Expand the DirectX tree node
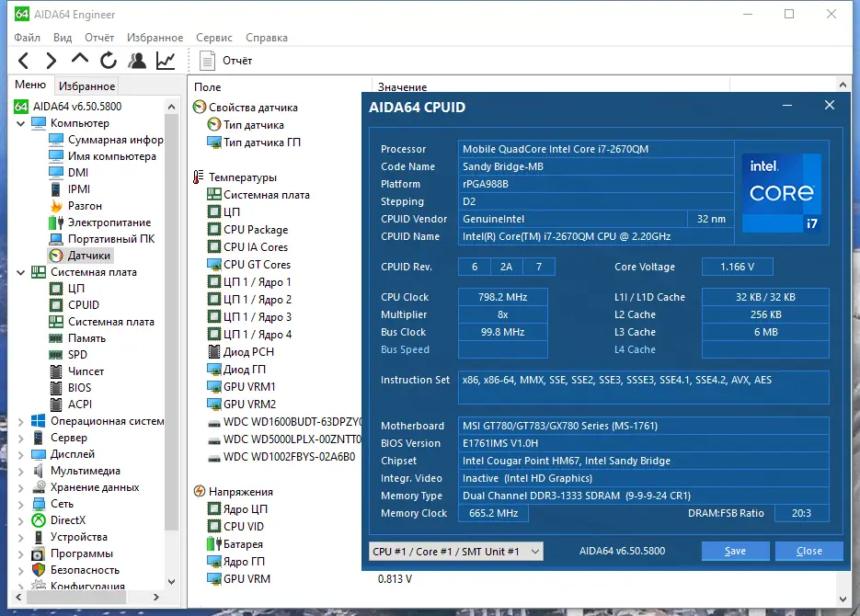 20,520
